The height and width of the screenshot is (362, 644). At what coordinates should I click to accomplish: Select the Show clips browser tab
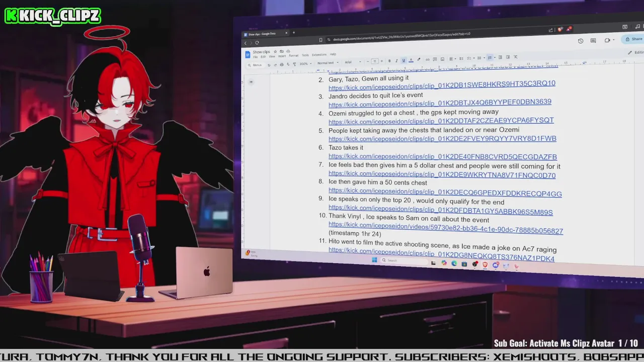coord(264,34)
